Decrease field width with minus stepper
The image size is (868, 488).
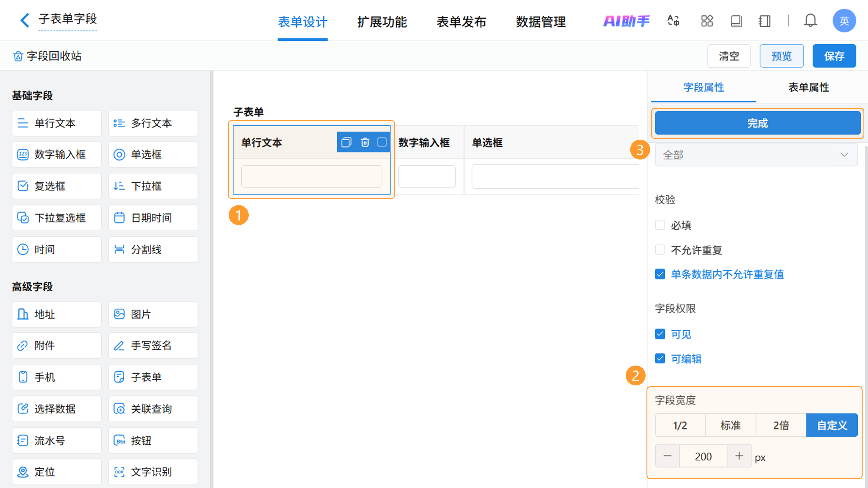[x=667, y=456]
